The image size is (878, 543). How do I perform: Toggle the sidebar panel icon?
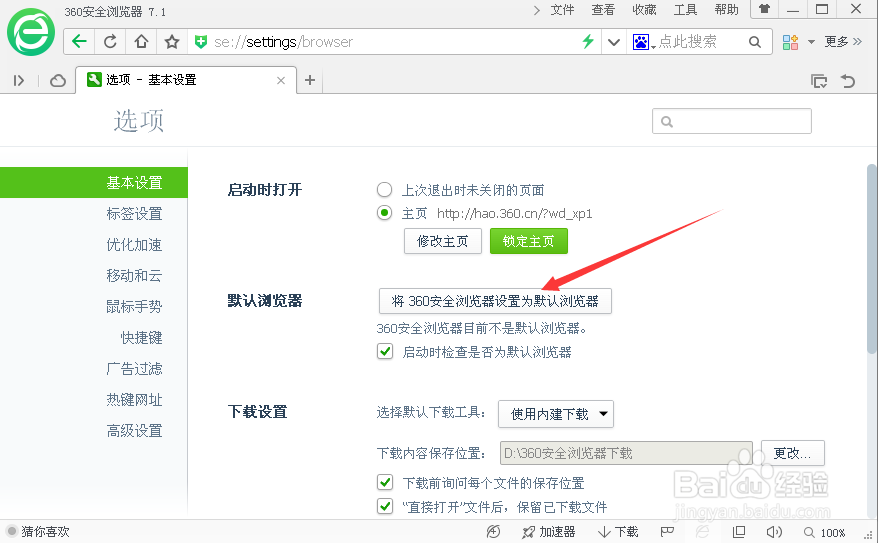[x=19, y=81]
